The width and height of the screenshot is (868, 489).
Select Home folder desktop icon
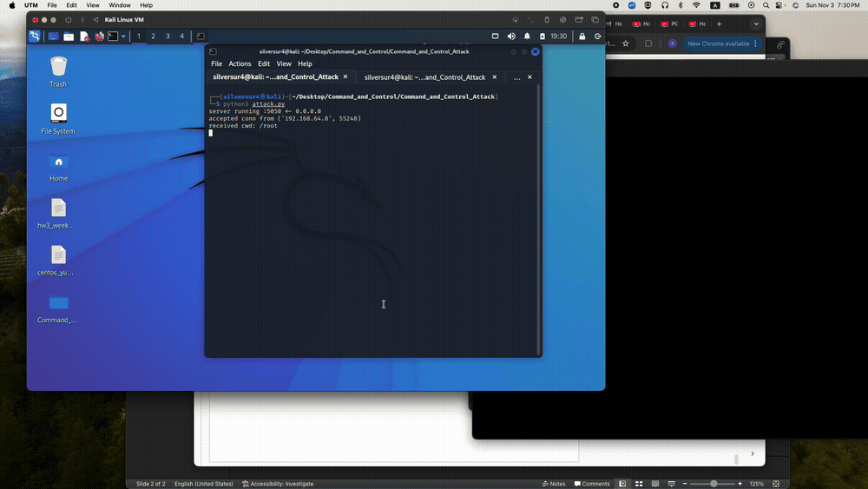tap(58, 166)
